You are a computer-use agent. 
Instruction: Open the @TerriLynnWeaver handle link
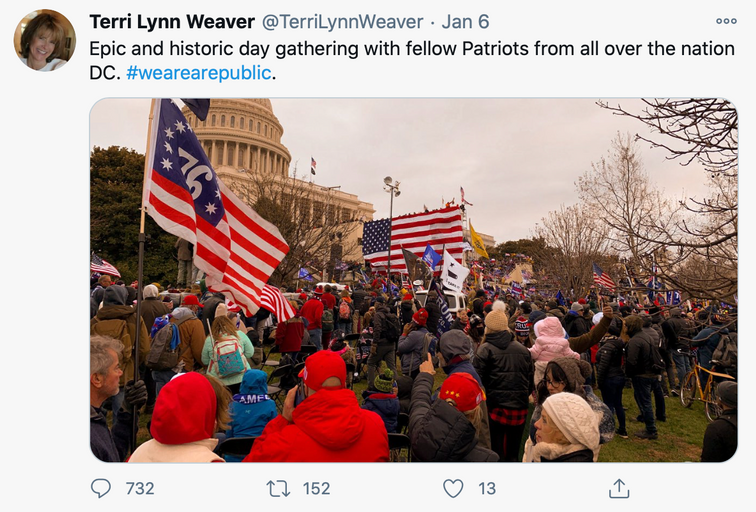pos(342,22)
